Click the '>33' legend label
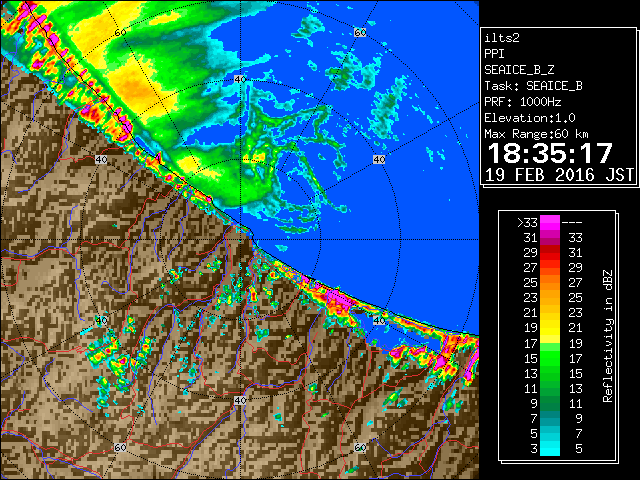 click(527, 223)
